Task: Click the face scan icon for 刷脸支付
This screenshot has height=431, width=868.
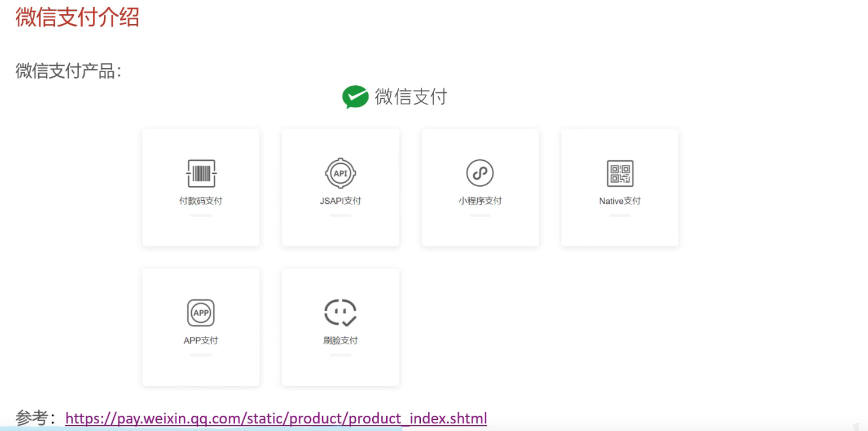Action: coord(340,313)
